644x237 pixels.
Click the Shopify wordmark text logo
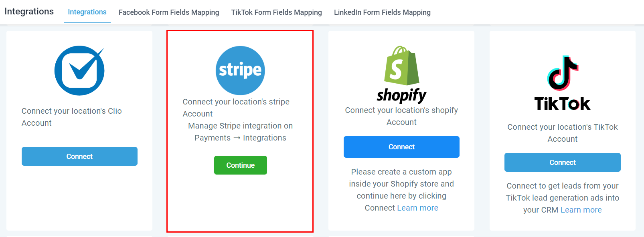[401, 95]
